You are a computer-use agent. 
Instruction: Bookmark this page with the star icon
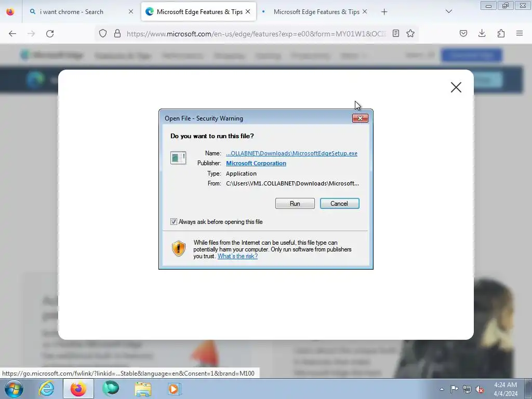[x=410, y=33]
